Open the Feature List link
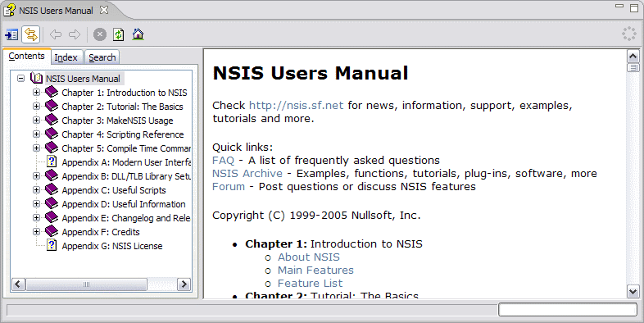The width and height of the screenshot is (644, 323). (310, 284)
